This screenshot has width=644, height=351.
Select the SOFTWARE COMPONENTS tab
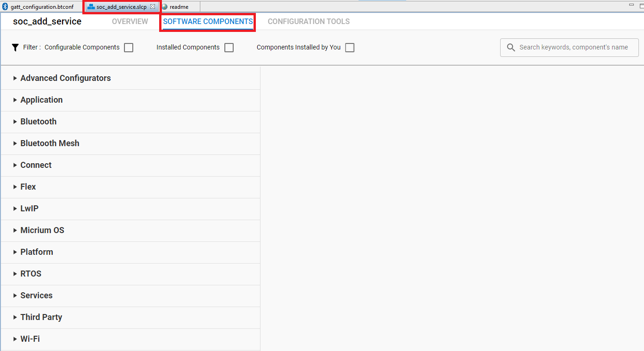pyautogui.click(x=208, y=21)
